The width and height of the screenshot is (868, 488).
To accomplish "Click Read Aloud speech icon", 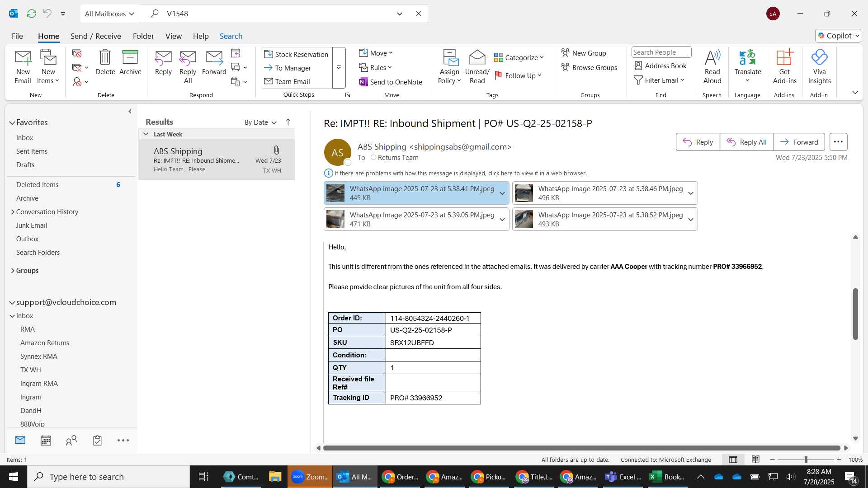I will click(712, 67).
